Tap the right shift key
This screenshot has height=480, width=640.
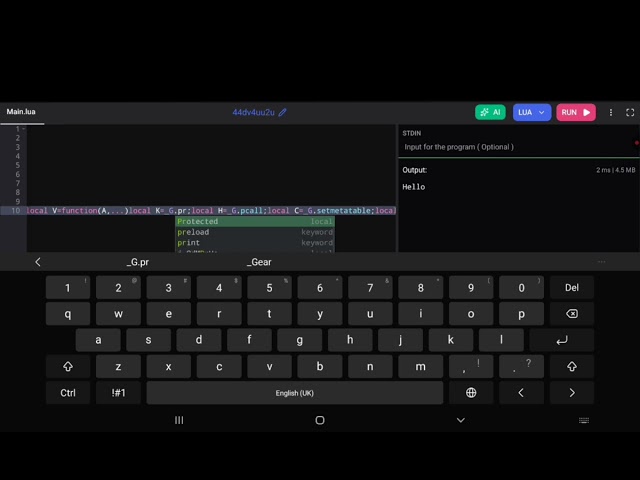(571, 367)
